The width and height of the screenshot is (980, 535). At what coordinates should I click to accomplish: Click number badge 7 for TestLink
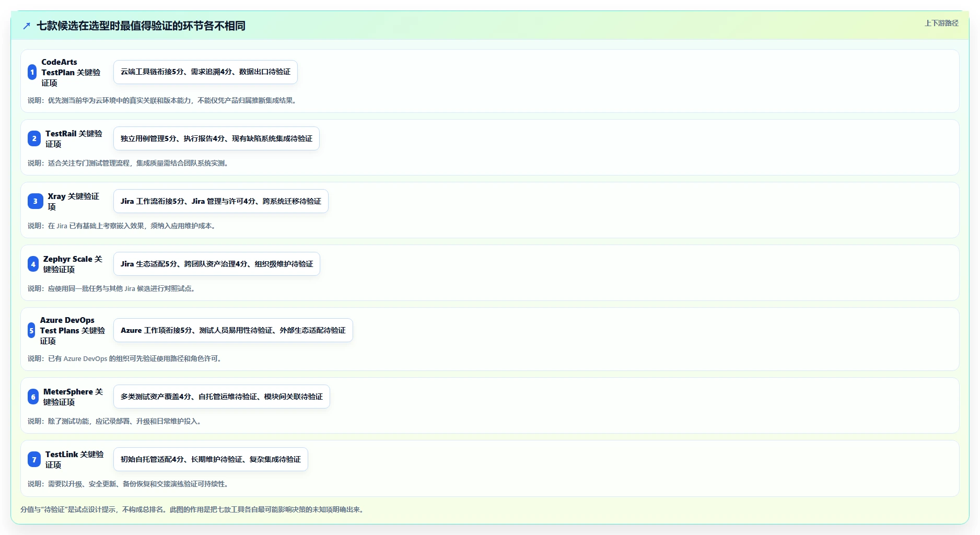(34, 459)
